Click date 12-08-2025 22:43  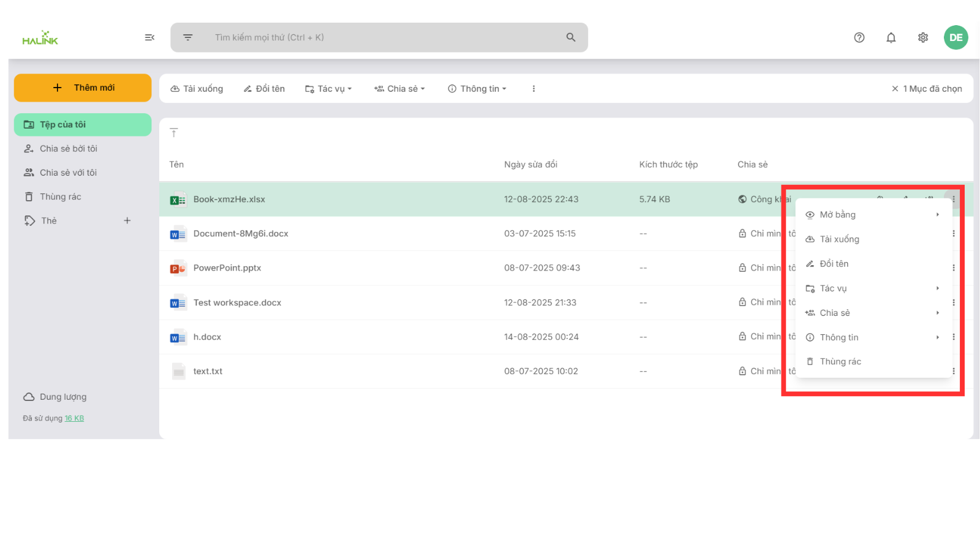(541, 199)
